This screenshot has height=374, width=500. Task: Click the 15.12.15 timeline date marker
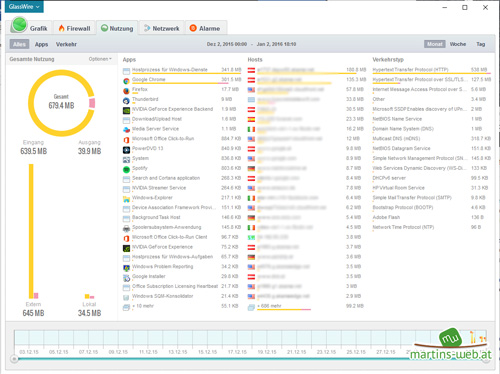207,352
